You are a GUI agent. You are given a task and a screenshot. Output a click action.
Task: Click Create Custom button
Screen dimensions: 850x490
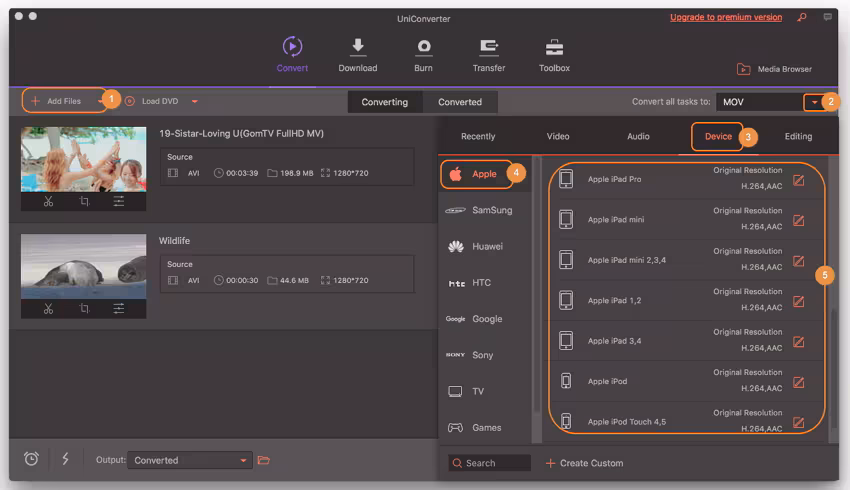coord(584,463)
